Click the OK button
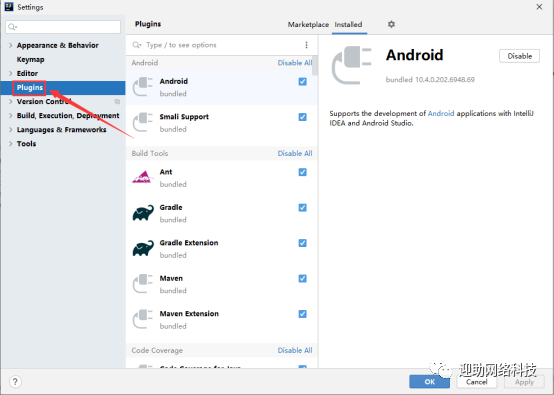Viewport: 554px width, 395px height. 430,382
